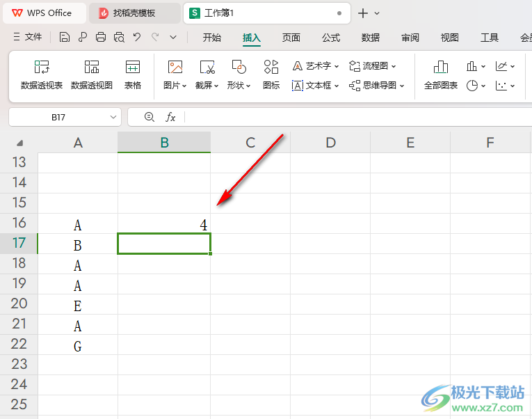
Task: Click Flowchart (流程图) button
Action: click(372, 66)
